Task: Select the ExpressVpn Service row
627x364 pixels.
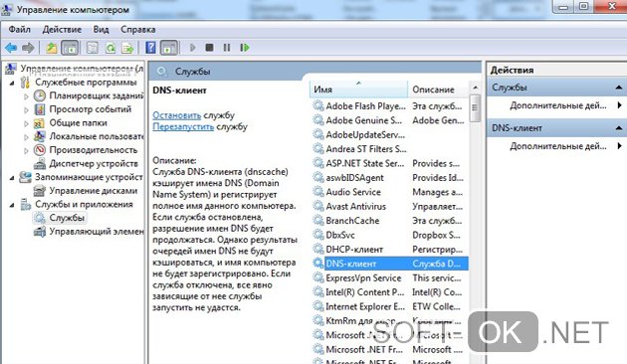Action: [x=390, y=278]
